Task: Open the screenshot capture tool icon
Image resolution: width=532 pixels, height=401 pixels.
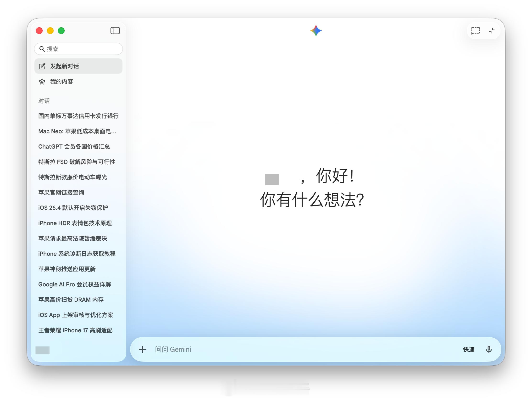Action: coord(476,31)
